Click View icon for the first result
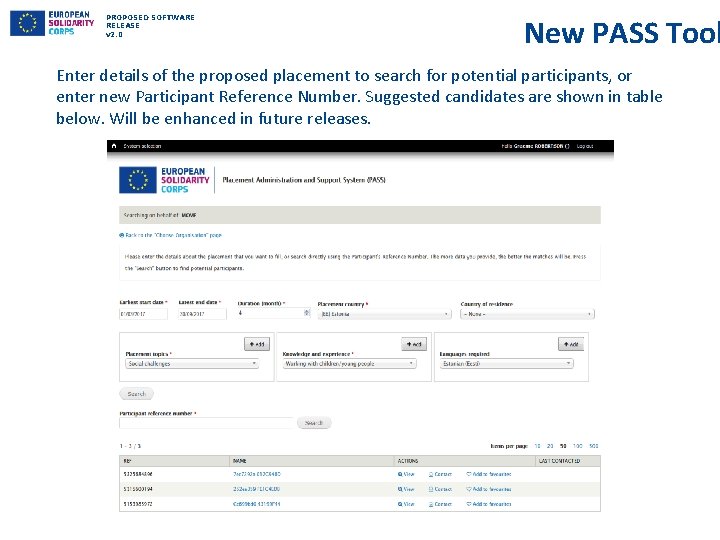The height and width of the screenshot is (540, 720). point(406,474)
